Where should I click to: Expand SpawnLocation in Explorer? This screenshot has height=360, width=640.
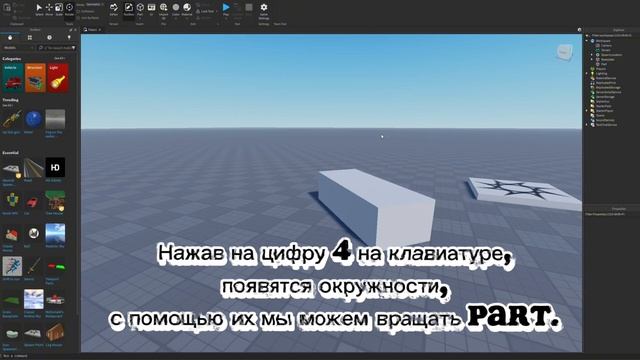click(592, 55)
